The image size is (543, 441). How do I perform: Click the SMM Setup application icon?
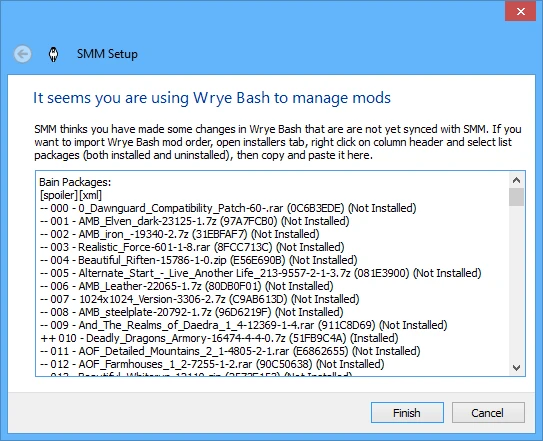tap(53, 54)
